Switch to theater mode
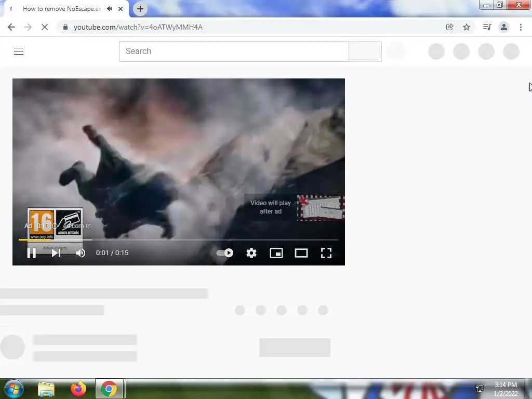 click(x=301, y=253)
